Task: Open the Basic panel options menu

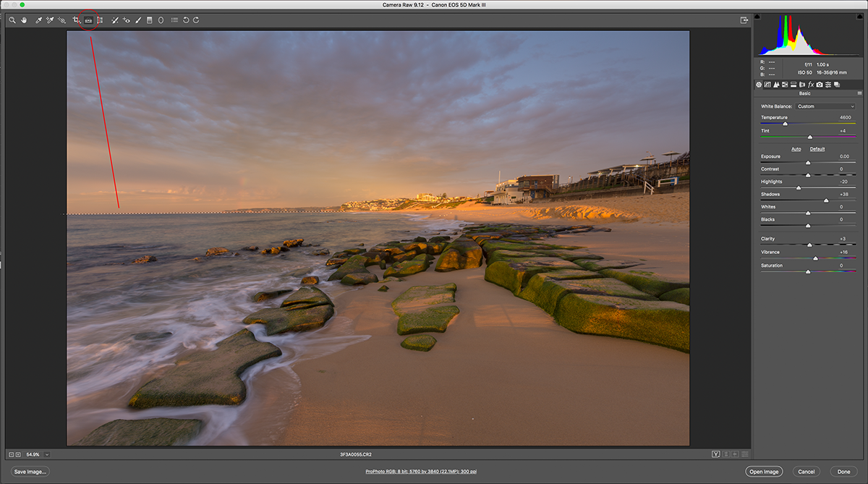Action: (x=860, y=93)
